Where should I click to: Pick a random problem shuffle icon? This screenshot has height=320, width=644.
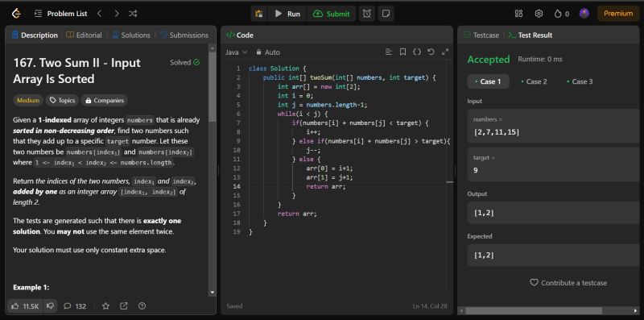[133, 14]
